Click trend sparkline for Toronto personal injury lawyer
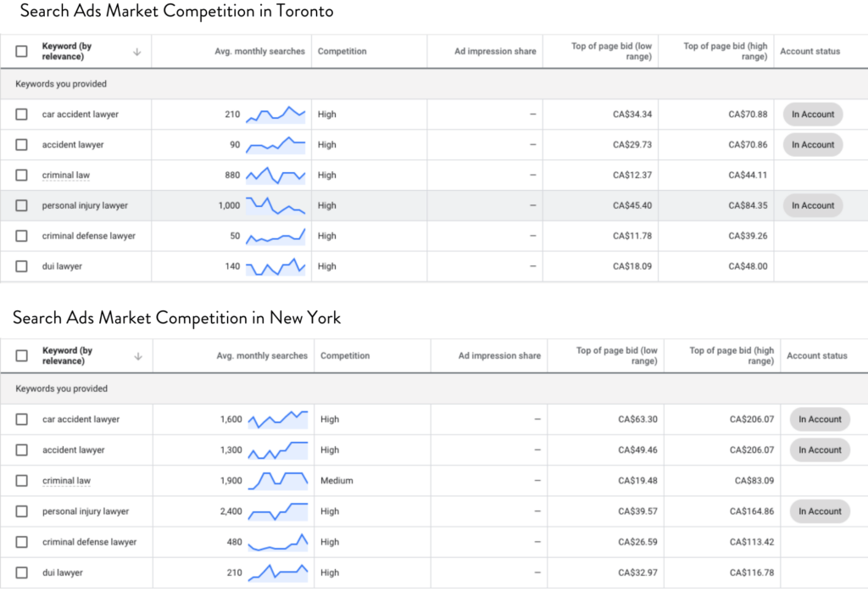 click(275, 205)
